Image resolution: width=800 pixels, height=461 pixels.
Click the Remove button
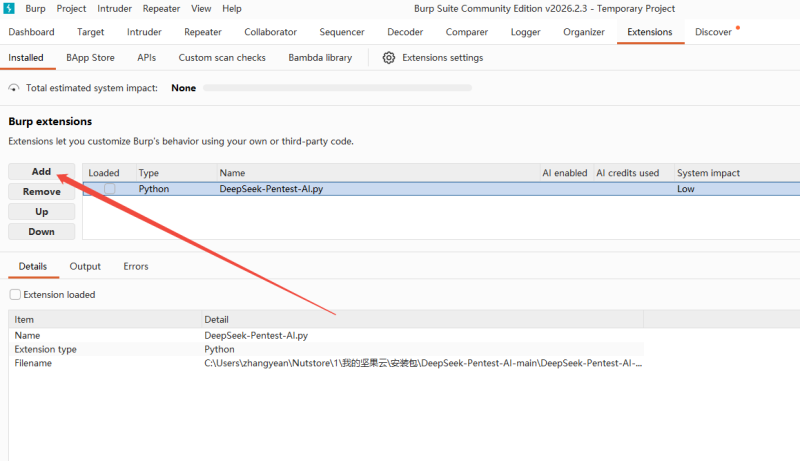pyautogui.click(x=42, y=192)
